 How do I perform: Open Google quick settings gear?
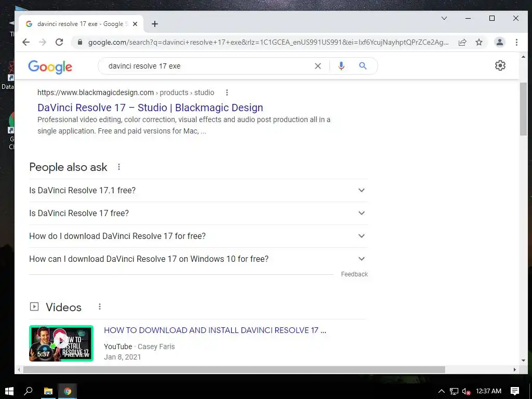point(500,65)
